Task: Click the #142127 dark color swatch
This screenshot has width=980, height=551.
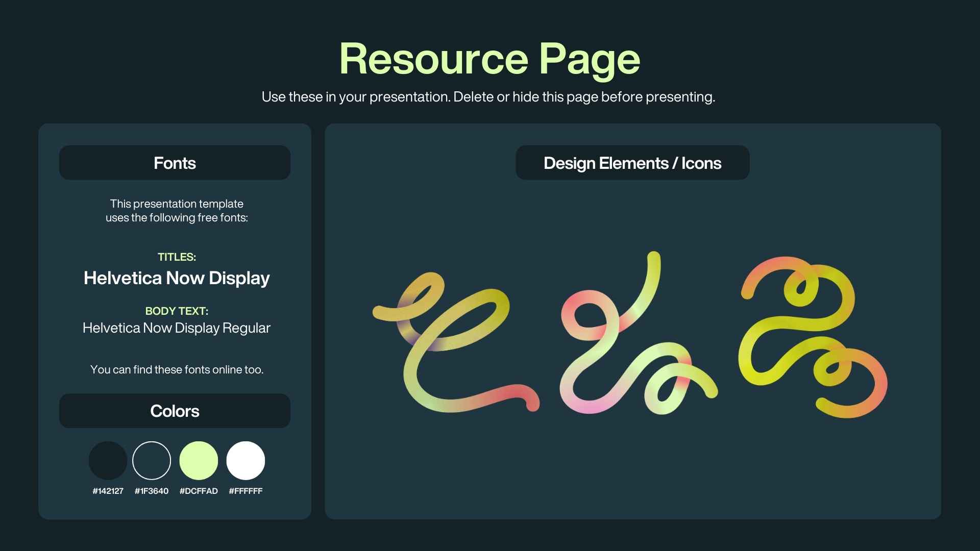Action: (108, 460)
